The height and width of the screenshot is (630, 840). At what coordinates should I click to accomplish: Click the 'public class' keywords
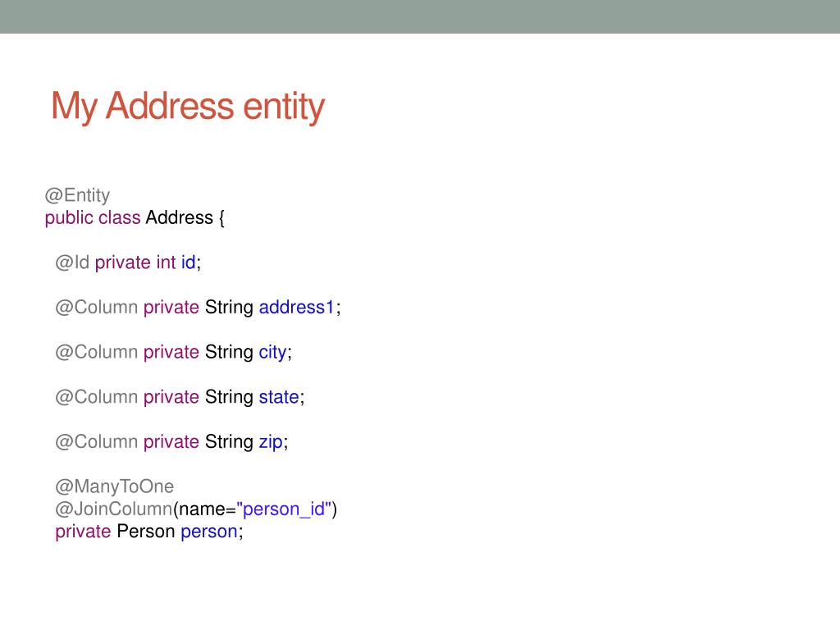(93, 218)
